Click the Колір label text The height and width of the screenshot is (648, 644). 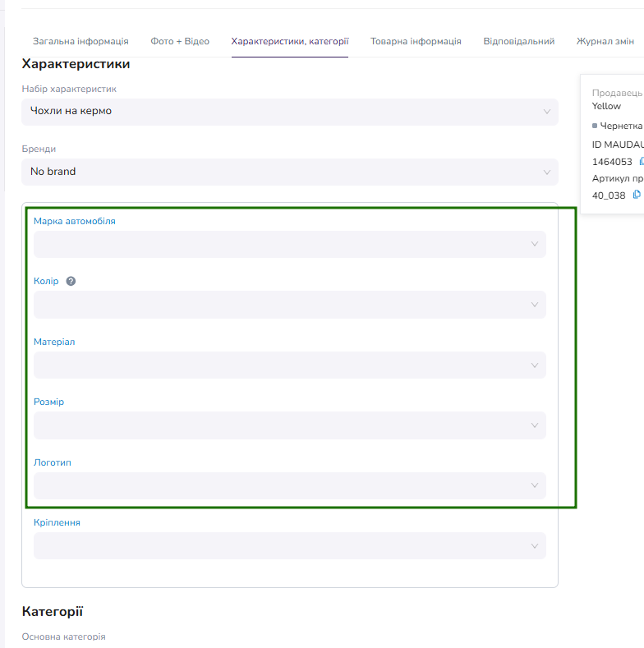pos(46,281)
